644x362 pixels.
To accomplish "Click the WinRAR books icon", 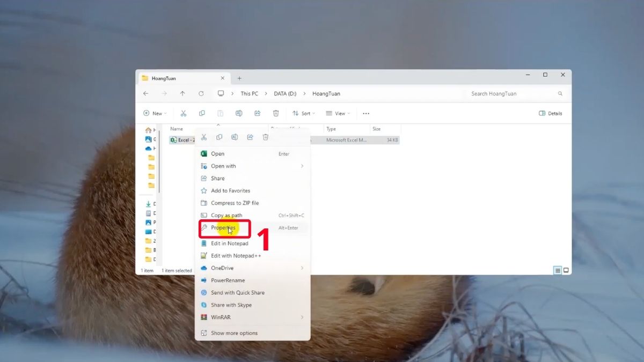I will coord(204,317).
